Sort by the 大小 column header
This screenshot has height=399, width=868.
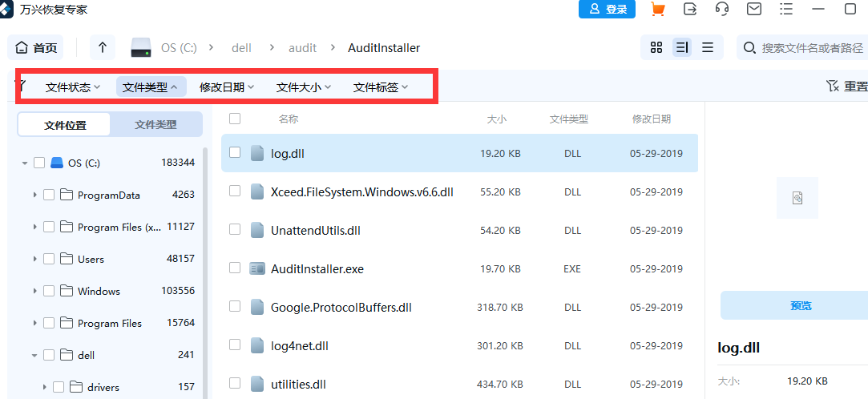coord(497,119)
